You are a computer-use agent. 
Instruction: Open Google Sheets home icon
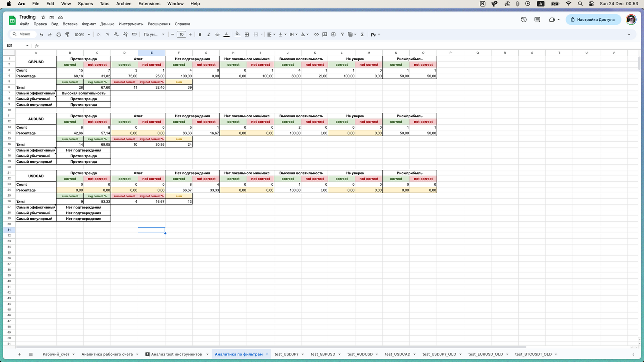(x=12, y=20)
